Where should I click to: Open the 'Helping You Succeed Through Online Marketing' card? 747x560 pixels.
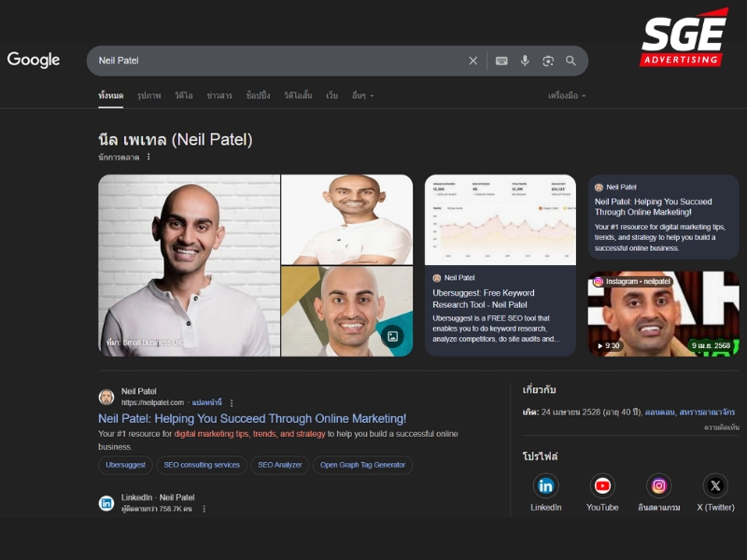click(664, 217)
